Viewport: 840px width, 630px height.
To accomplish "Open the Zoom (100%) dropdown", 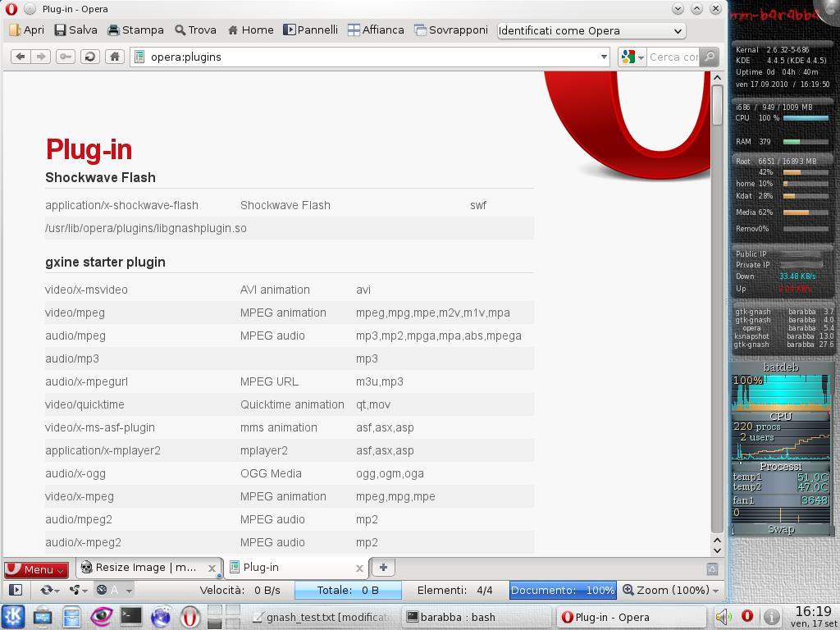I will click(x=670, y=590).
